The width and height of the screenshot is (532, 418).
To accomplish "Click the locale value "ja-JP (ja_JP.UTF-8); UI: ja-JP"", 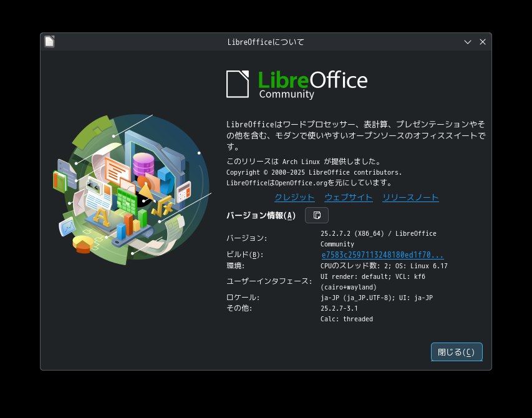I will click(x=377, y=298).
